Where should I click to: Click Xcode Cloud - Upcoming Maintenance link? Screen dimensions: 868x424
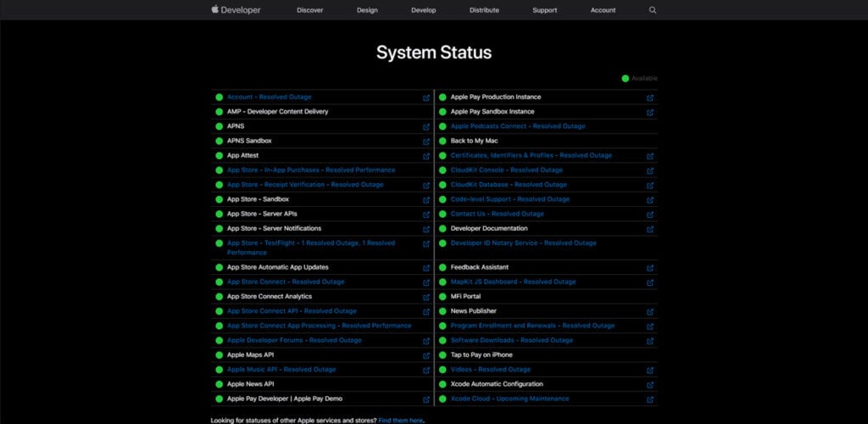click(509, 399)
